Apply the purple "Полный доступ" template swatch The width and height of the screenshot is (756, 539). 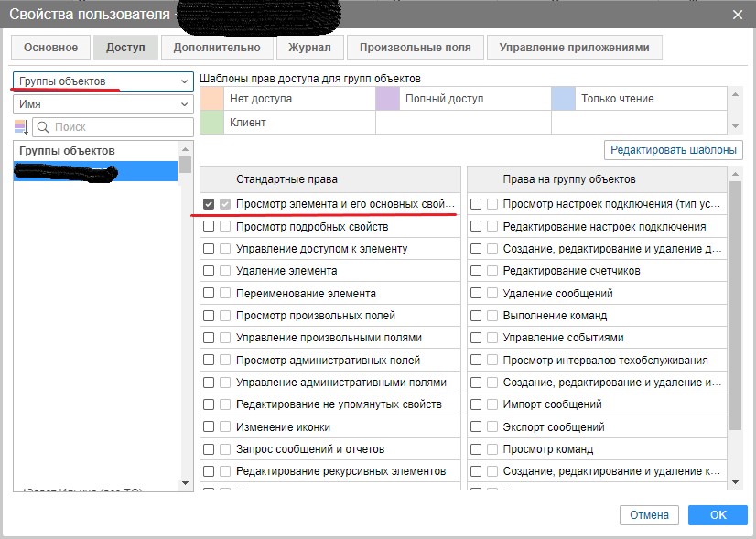coord(388,99)
